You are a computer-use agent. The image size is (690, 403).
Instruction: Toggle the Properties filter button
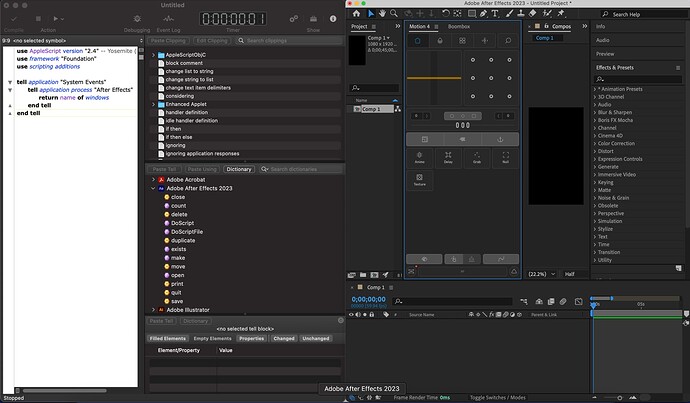[252, 338]
